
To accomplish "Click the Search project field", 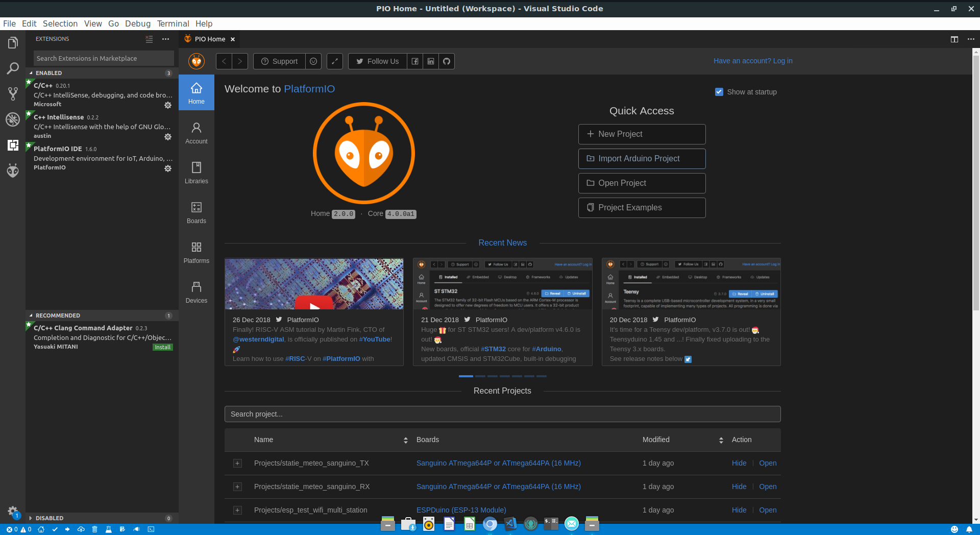I will click(503, 414).
